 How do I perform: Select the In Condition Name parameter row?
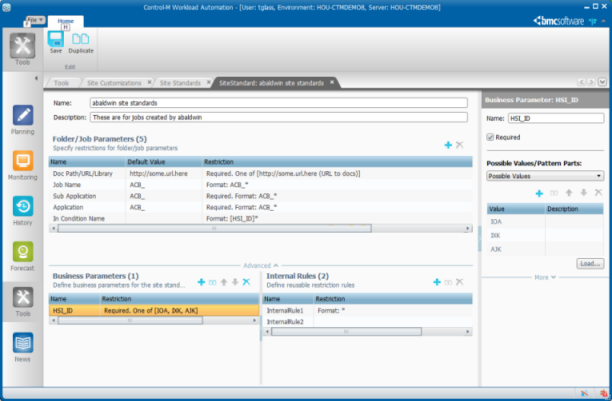(260, 219)
